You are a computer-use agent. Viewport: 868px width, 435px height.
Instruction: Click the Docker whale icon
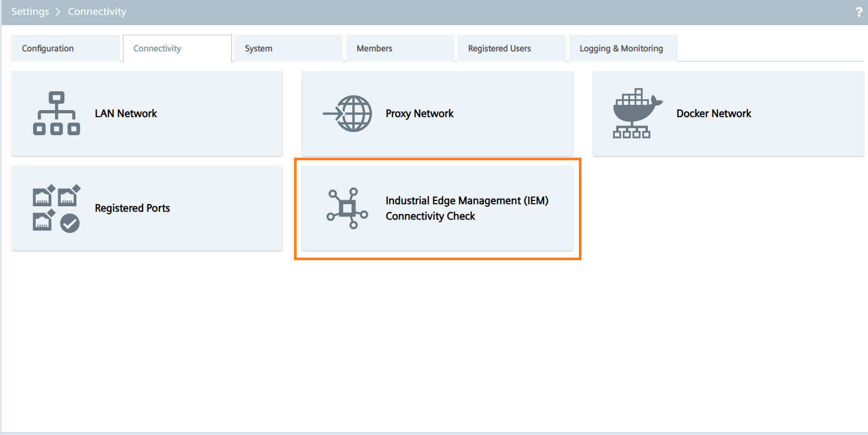(x=635, y=113)
